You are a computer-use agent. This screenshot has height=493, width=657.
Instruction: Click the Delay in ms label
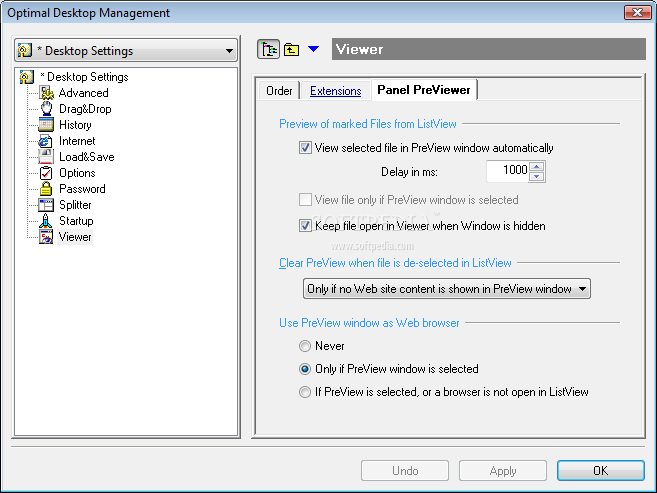(409, 172)
